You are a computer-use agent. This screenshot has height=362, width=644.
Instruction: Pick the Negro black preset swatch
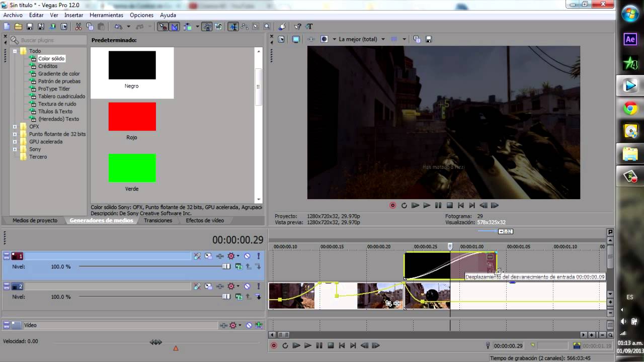point(132,65)
